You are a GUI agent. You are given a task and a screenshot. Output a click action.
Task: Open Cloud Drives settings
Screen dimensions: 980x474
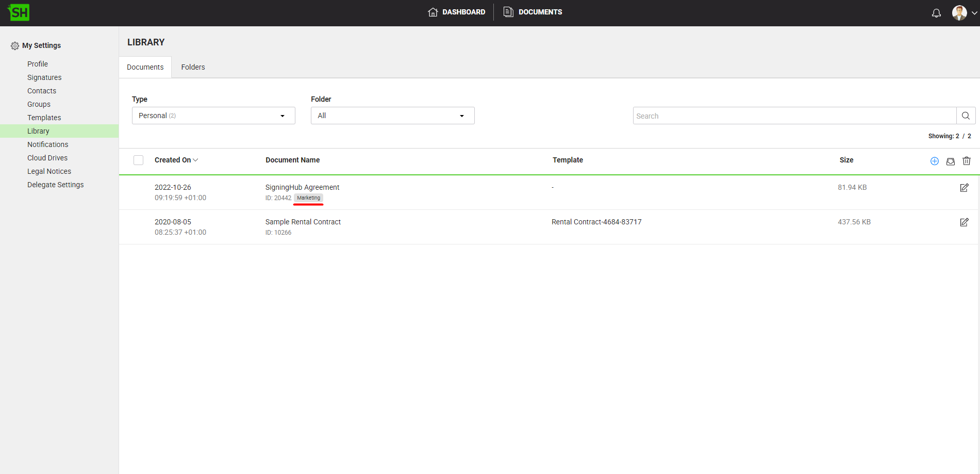[47, 158]
